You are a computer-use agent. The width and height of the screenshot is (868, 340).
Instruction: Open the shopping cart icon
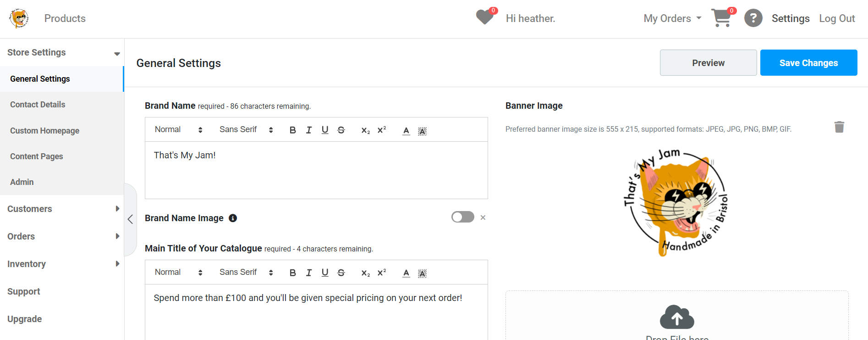click(x=722, y=18)
